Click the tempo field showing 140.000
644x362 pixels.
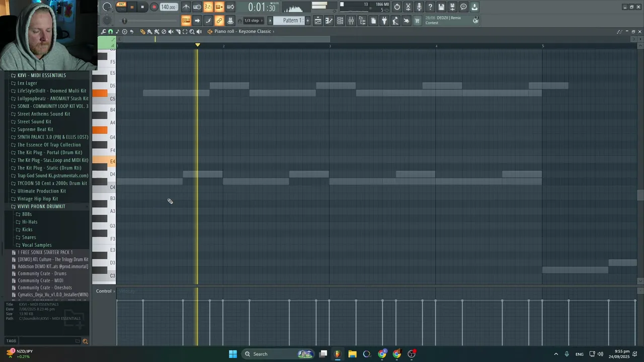click(x=168, y=7)
